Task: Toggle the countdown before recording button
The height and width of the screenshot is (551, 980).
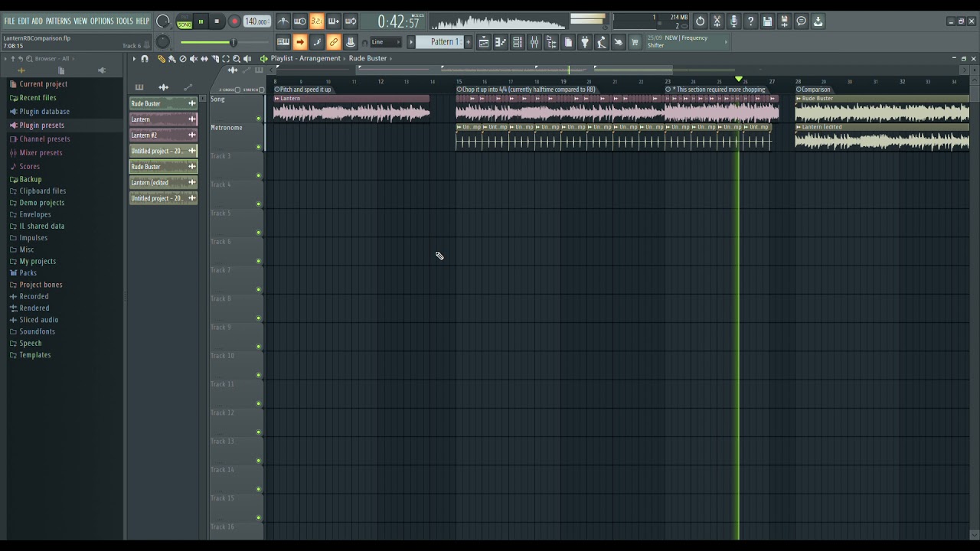Action: click(317, 21)
